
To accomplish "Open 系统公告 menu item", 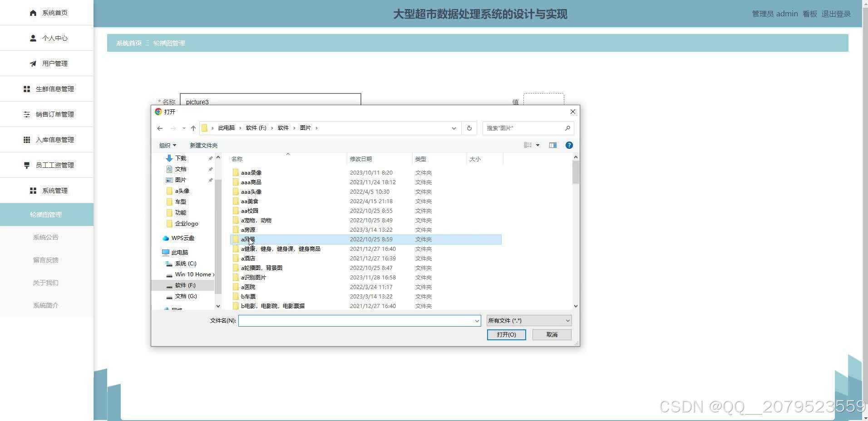I will pos(46,237).
